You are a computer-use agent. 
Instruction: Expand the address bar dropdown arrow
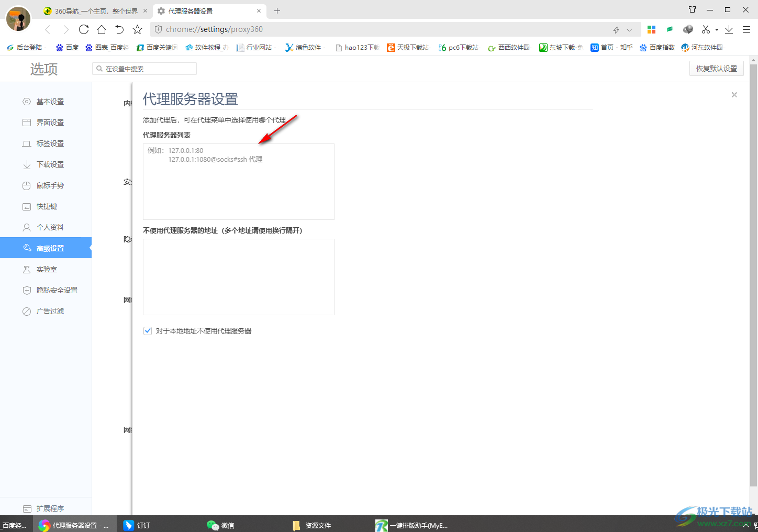(x=629, y=30)
